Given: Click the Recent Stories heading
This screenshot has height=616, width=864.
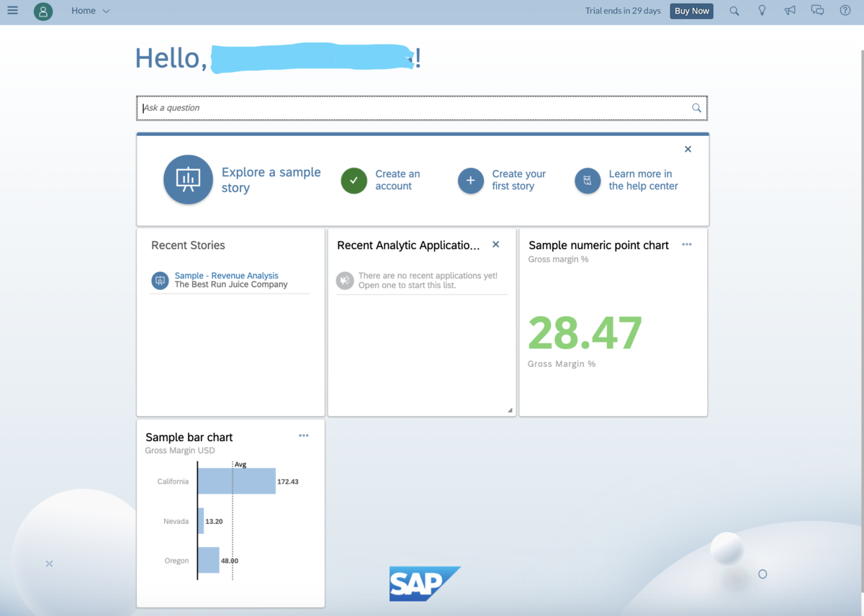Looking at the screenshot, I should coord(188,245).
